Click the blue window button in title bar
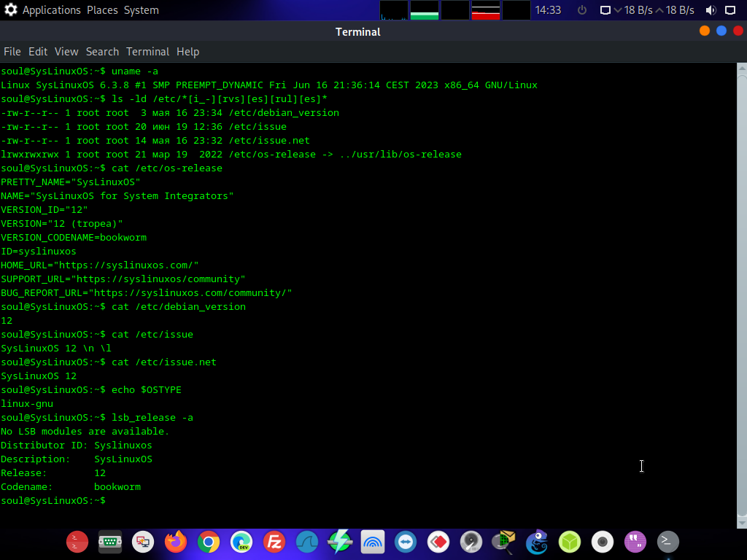The height and width of the screenshot is (560, 747). coord(721,31)
